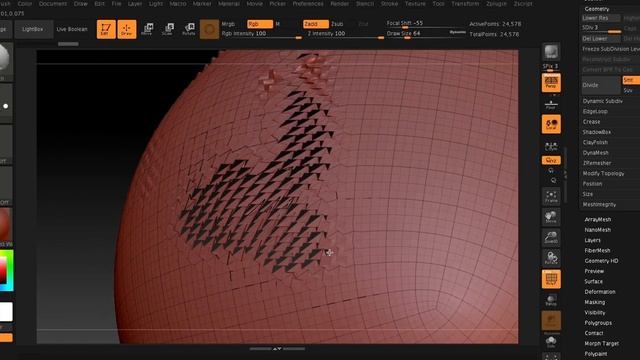Toggle the Floor grid button

(x=551, y=104)
